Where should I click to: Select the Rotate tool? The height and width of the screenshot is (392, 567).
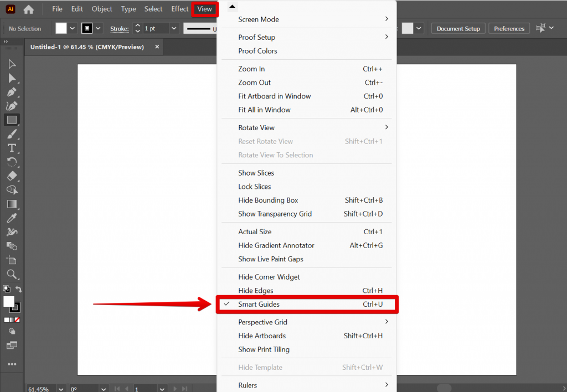[x=11, y=162]
